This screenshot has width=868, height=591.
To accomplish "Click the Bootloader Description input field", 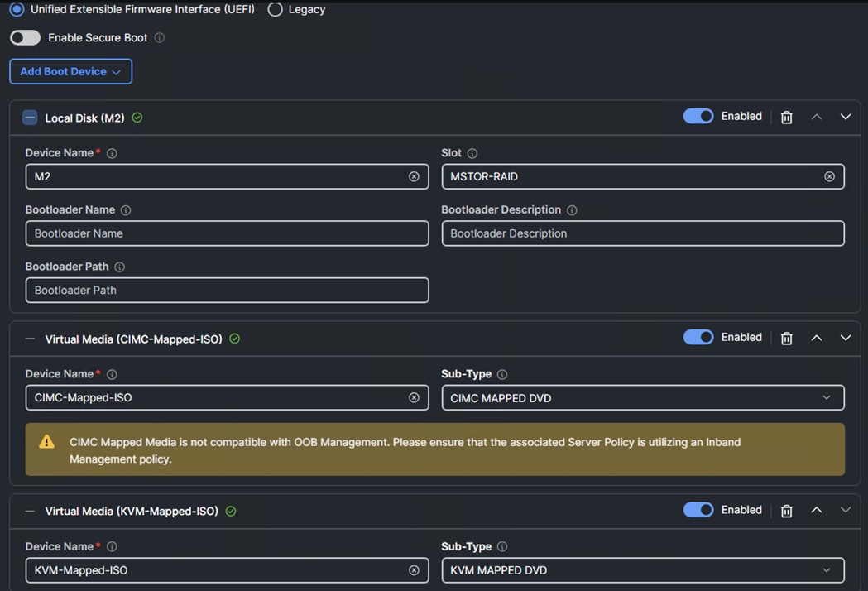I will [x=643, y=233].
